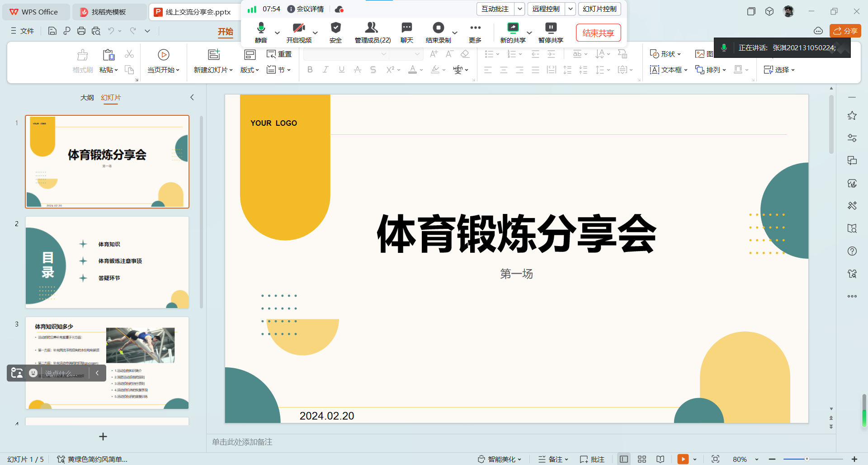Screen dimensions: 868x465
Task: Click the print icon in quick toolbar
Action: 81,31
